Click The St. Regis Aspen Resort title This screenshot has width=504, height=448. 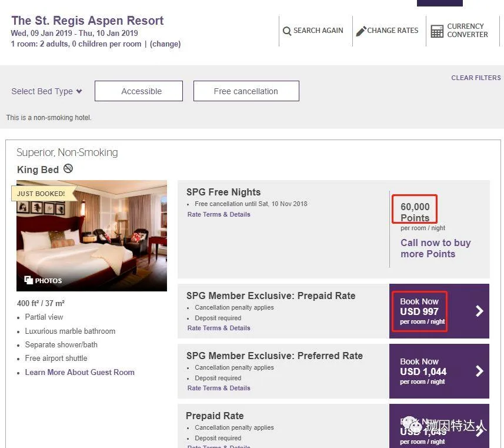point(88,21)
